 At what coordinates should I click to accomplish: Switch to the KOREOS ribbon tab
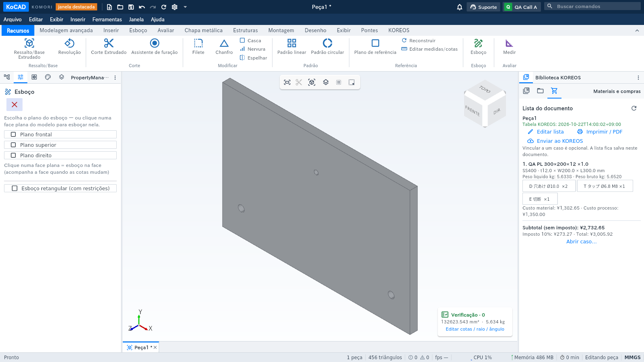click(399, 31)
